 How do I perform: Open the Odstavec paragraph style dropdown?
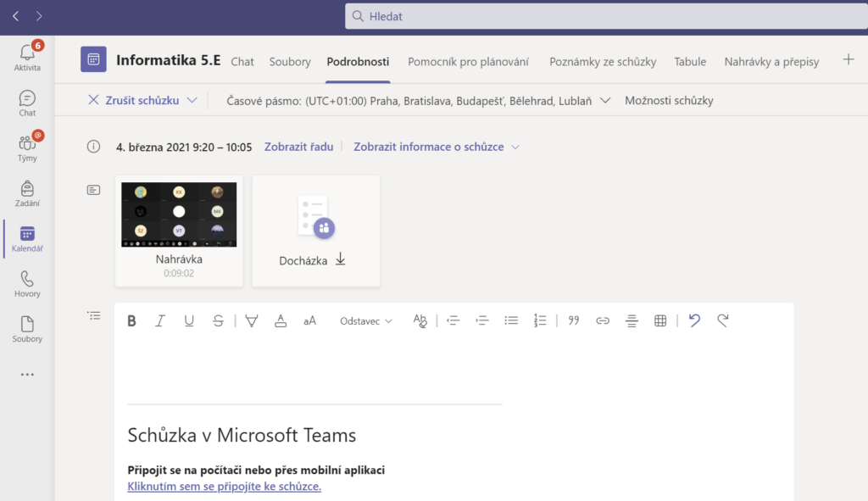click(x=366, y=321)
